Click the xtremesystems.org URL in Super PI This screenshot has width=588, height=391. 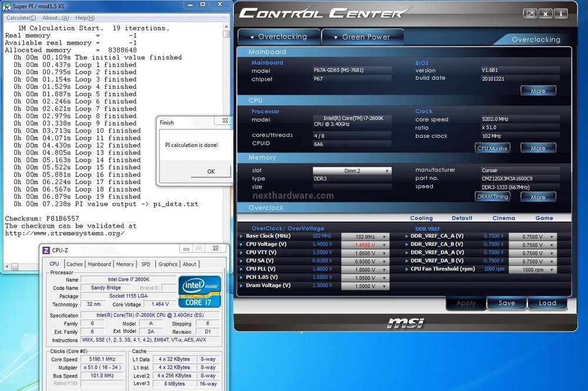click(65, 233)
